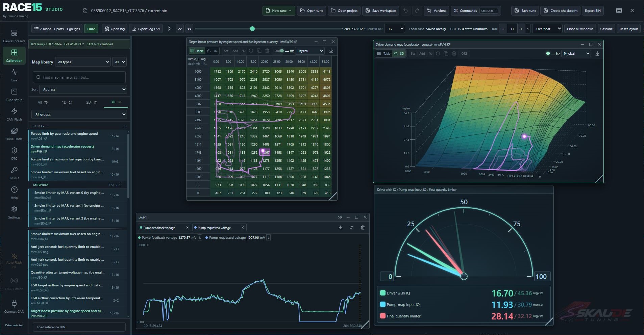Click the Cascade button
644x335 pixels.
[606, 29]
